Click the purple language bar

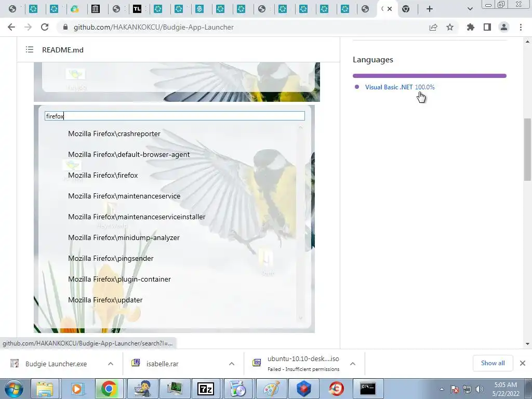click(430, 76)
